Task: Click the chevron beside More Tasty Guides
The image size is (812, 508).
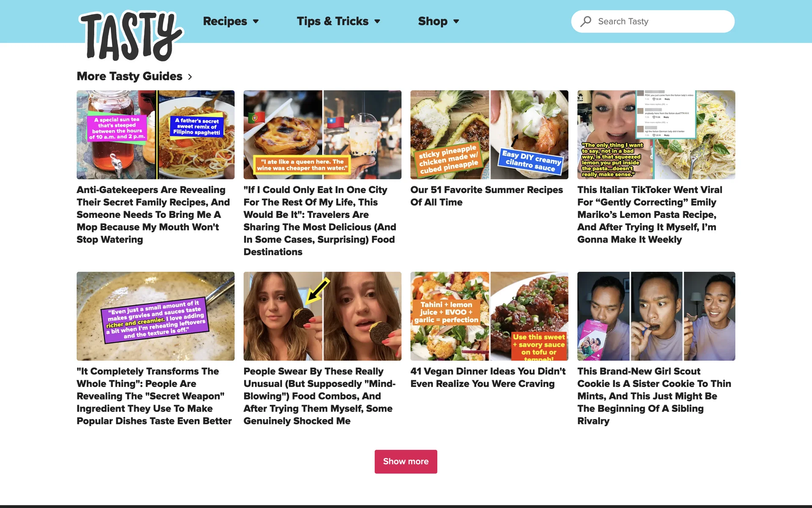Action: 190,77
